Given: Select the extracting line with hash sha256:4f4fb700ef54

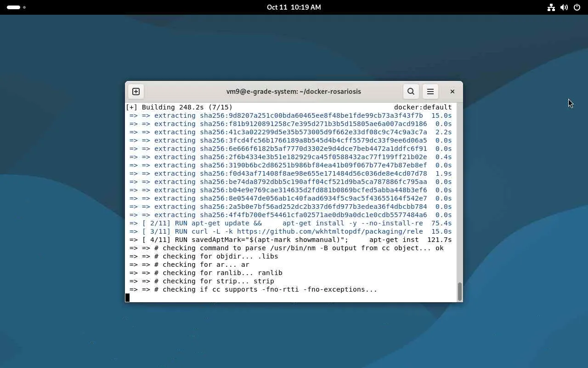Looking at the screenshot, I should [290, 215].
